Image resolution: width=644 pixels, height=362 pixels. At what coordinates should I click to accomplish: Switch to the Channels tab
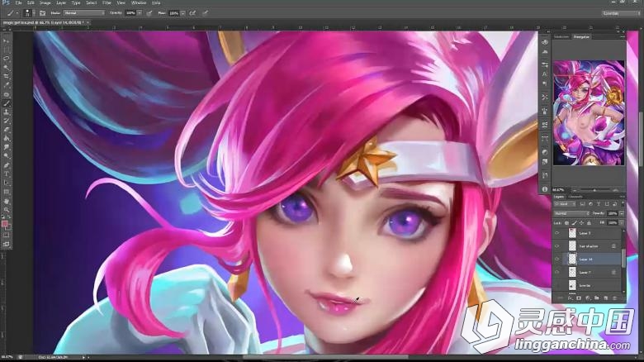576,197
